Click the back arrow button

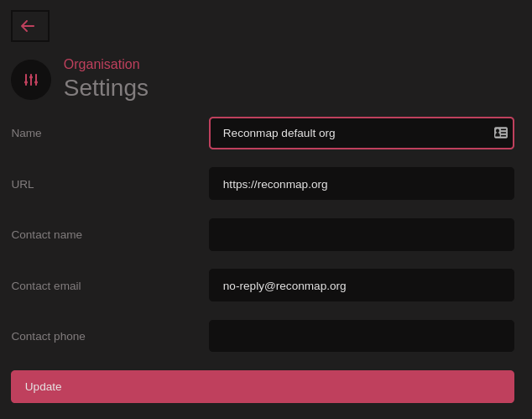click(x=30, y=26)
